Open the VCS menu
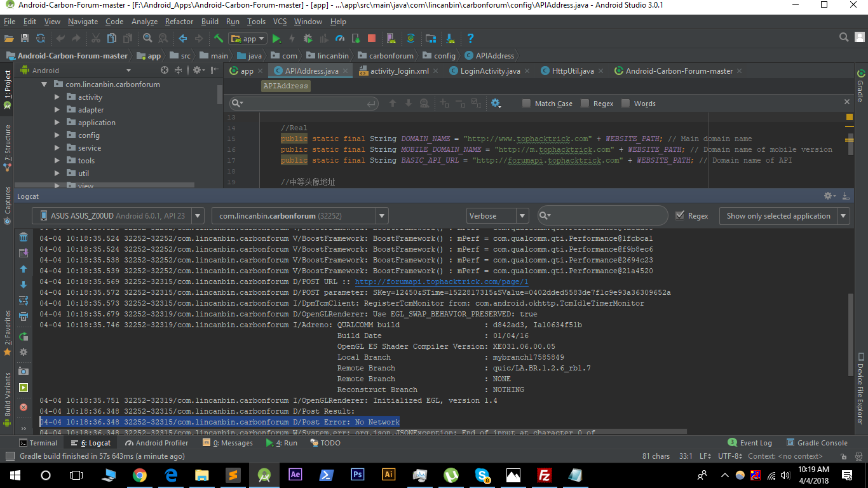Viewport: 868px width, 488px height. [280, 22]
